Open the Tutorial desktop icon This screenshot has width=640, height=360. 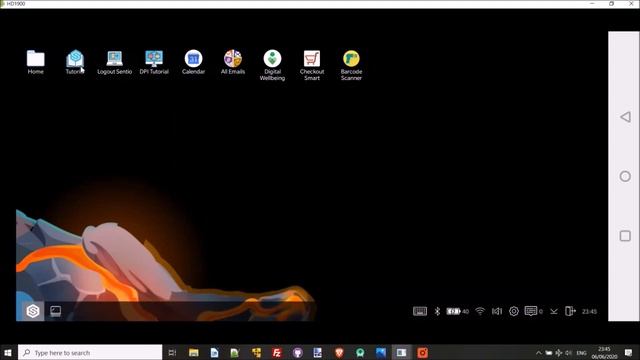pyautogui.click(x=75, y=62)
